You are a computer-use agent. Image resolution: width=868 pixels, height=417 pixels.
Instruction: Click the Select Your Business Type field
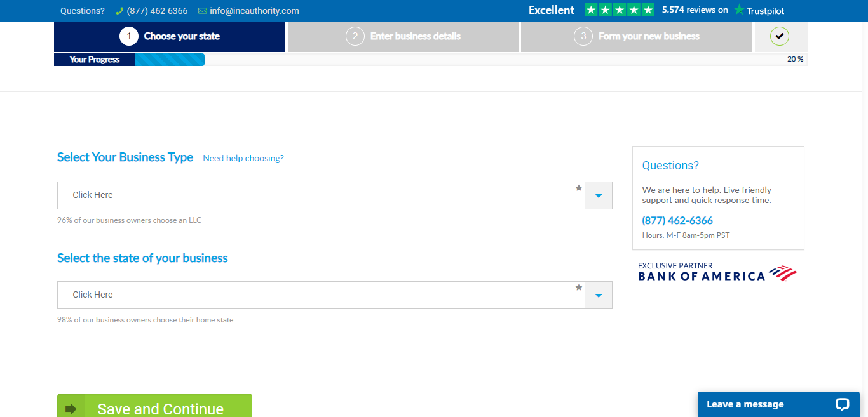tap(335, 195)
